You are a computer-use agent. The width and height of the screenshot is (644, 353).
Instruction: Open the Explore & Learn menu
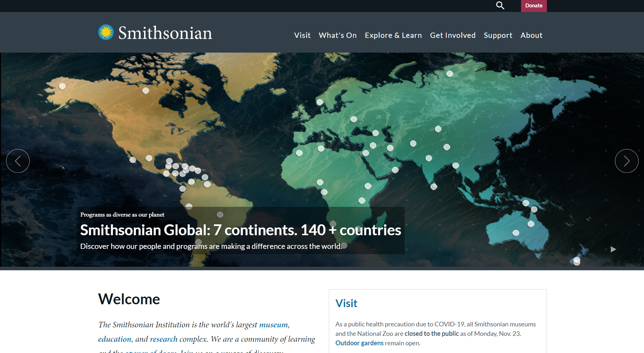pos(393,35)
